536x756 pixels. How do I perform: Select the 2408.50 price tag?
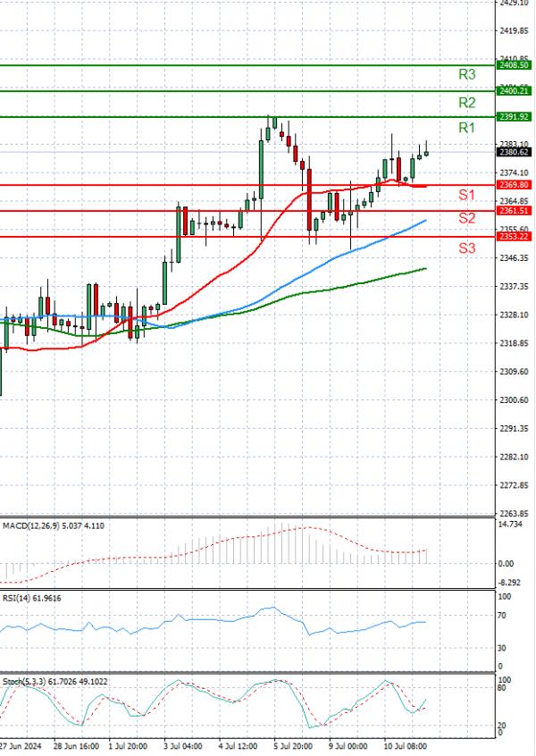point(514,65)
